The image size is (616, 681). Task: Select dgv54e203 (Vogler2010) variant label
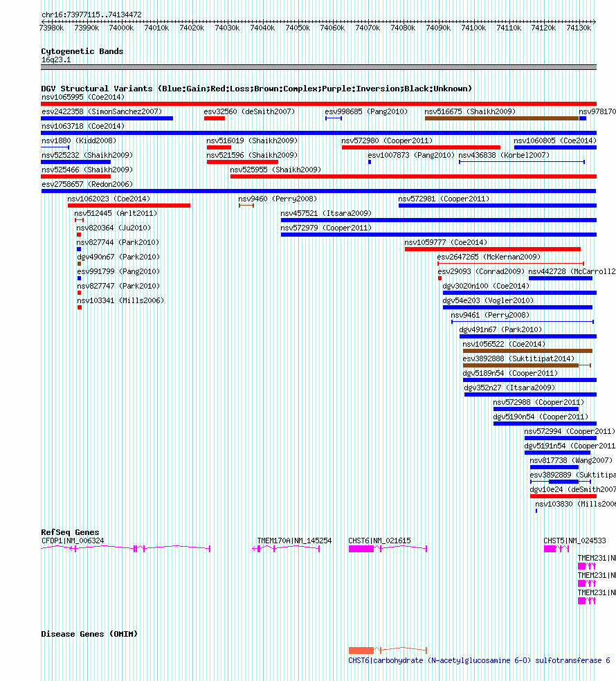pos(488,300)
